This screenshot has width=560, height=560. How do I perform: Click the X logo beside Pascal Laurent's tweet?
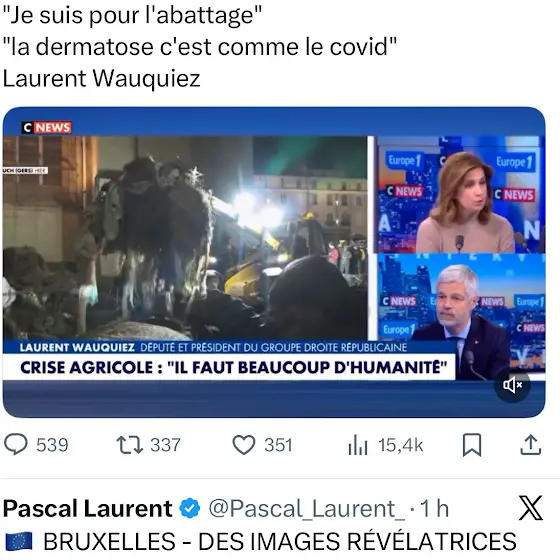click(530, 508)
